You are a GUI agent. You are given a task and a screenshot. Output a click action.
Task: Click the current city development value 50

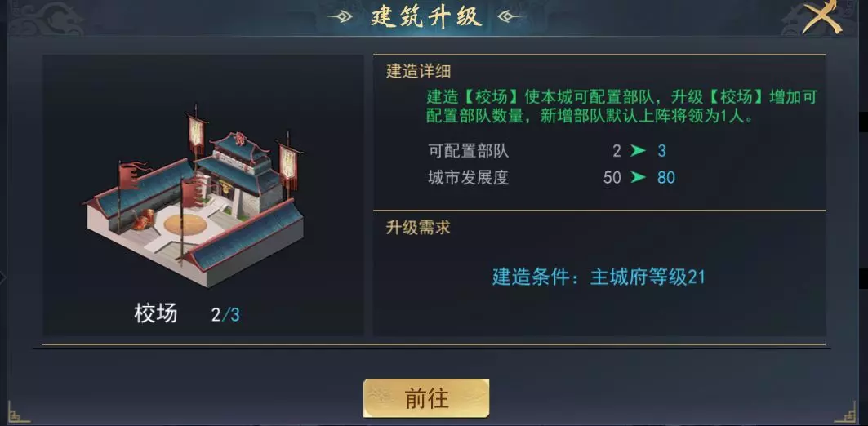(612, 177)
